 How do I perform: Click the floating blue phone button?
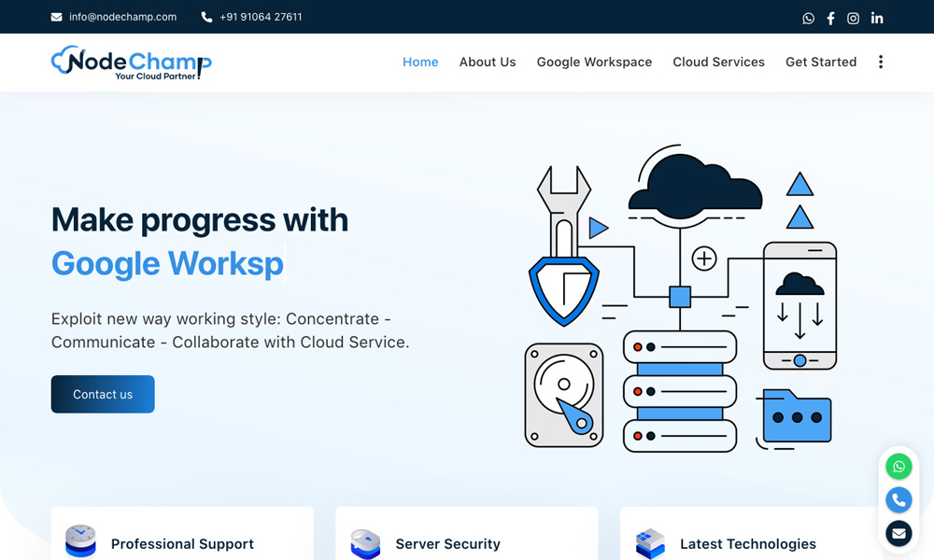tap(899, 500)
